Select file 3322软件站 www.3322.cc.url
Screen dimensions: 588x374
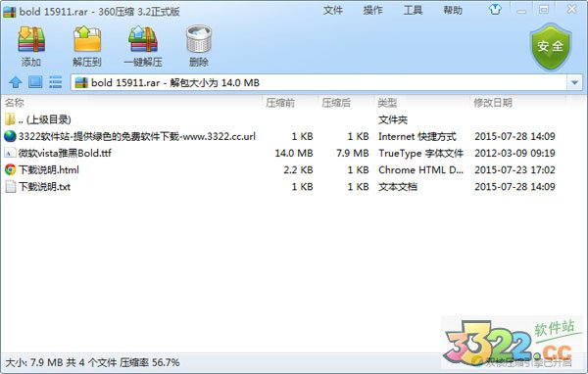(x=279, y=136)
